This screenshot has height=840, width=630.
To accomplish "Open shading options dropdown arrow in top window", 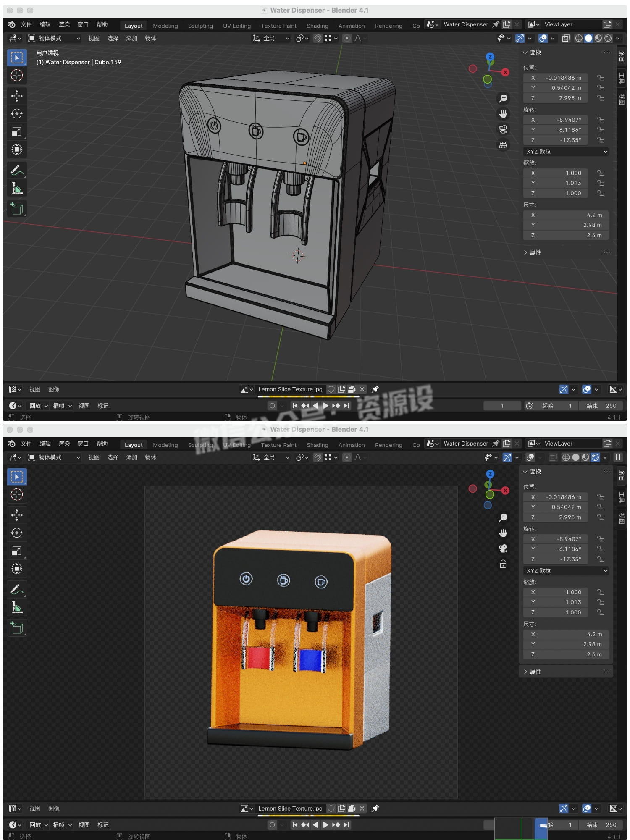I will tap(618, 38).
